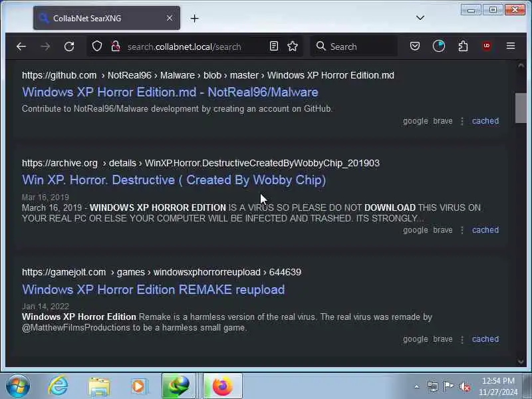This screenshot has height=399, width=532.
Task: Open the extensions puzzle piece icon
Action: pyautogui.click(x=463, y=46)
